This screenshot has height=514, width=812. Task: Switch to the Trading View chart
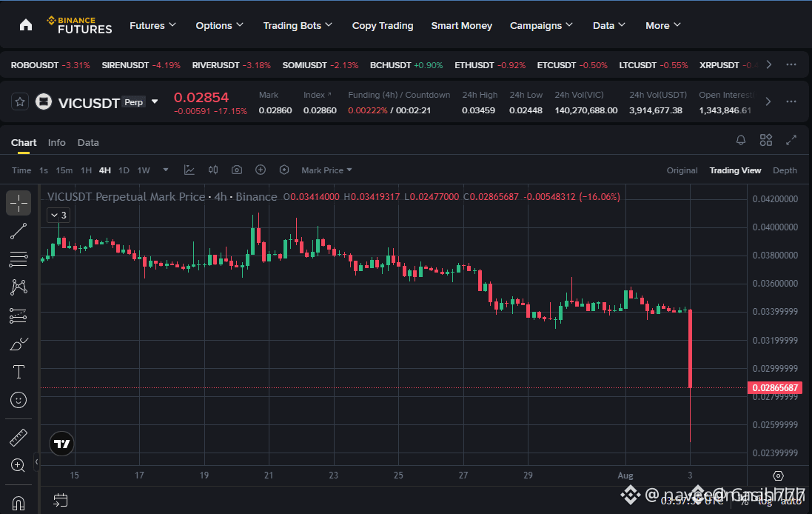[735, 170]
